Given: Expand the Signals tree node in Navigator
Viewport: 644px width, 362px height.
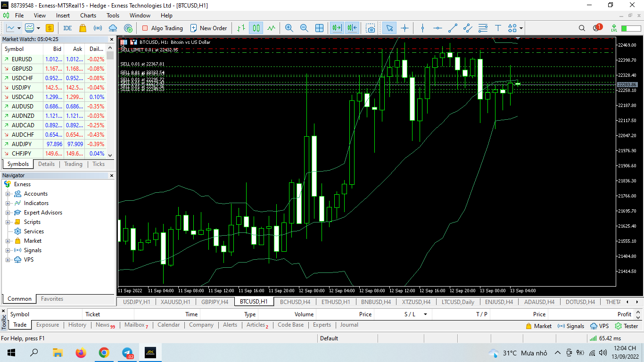Looking at the screenshot, I should coord(8,250).
